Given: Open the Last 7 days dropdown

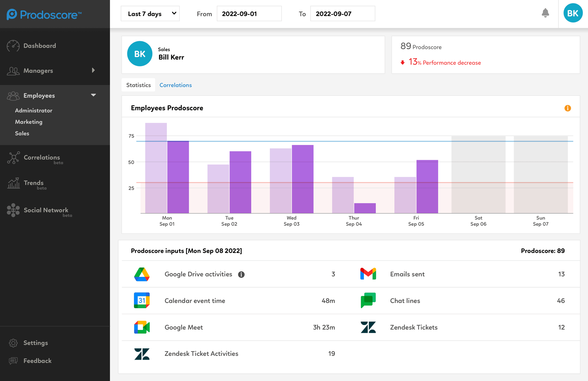Looking at the screenshot, I should click(x=150, y=13).
